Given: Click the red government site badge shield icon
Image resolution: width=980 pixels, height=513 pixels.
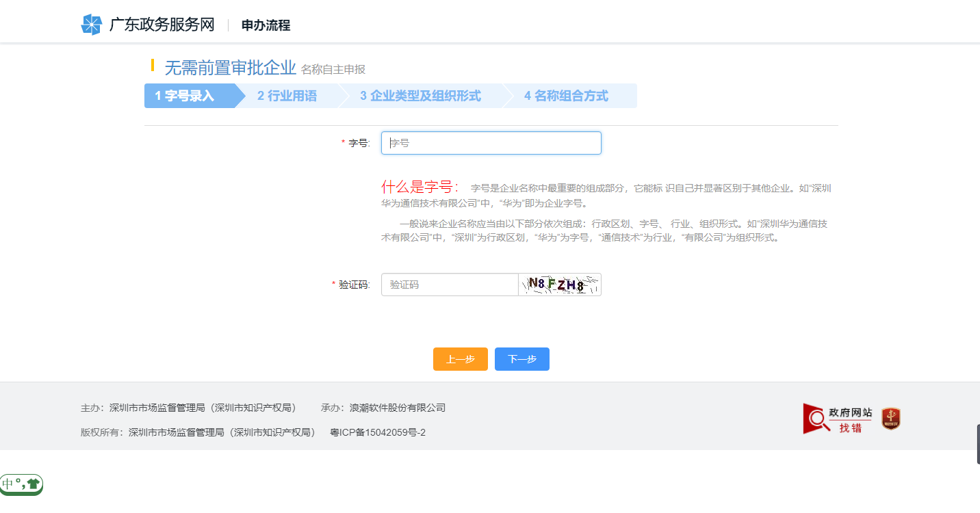Looking at the screenshot, I should 890,418.
